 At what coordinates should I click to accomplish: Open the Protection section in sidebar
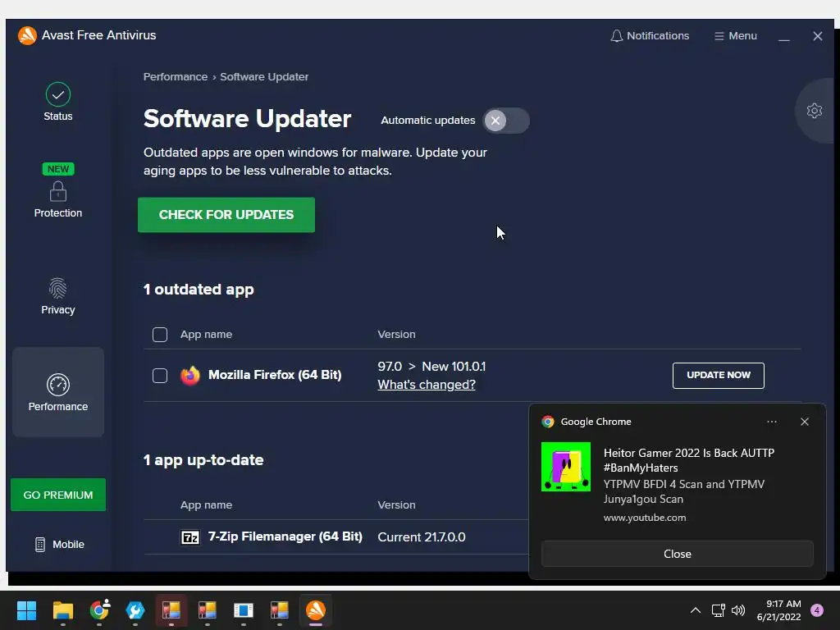58,190
